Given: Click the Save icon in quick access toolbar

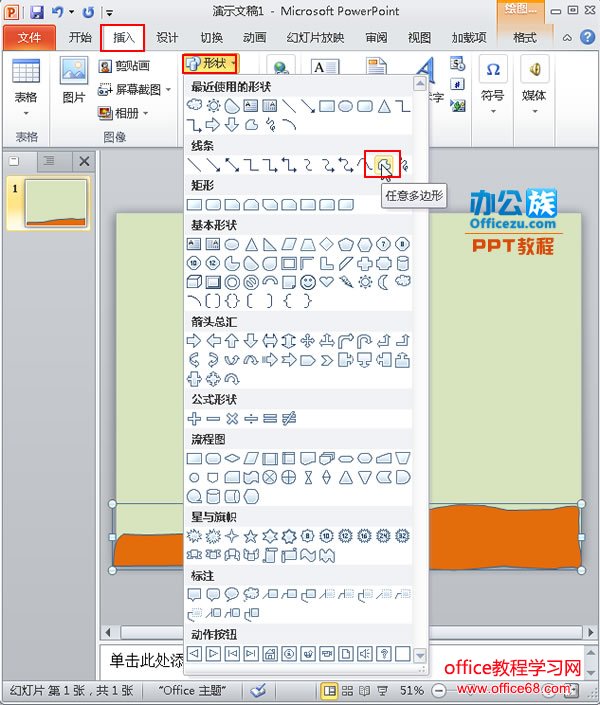Looking at the screenshot, I should pos(37,12).
